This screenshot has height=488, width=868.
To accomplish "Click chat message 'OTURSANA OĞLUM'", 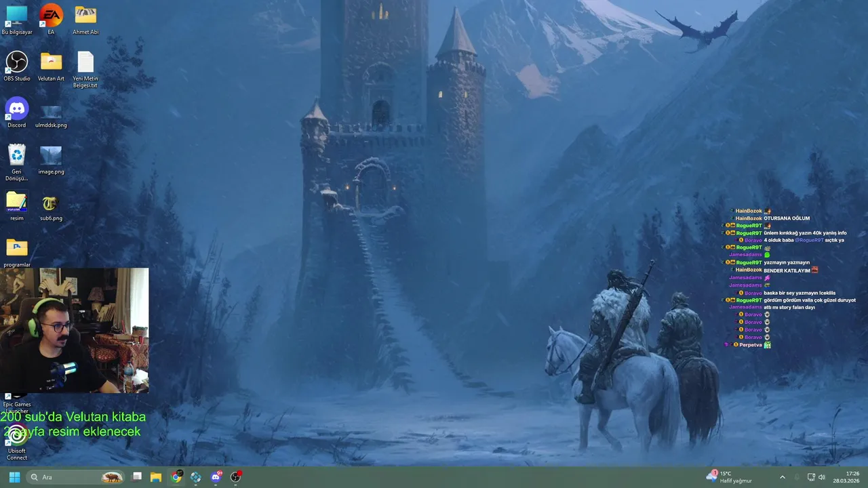I will [x=787, y=218].
